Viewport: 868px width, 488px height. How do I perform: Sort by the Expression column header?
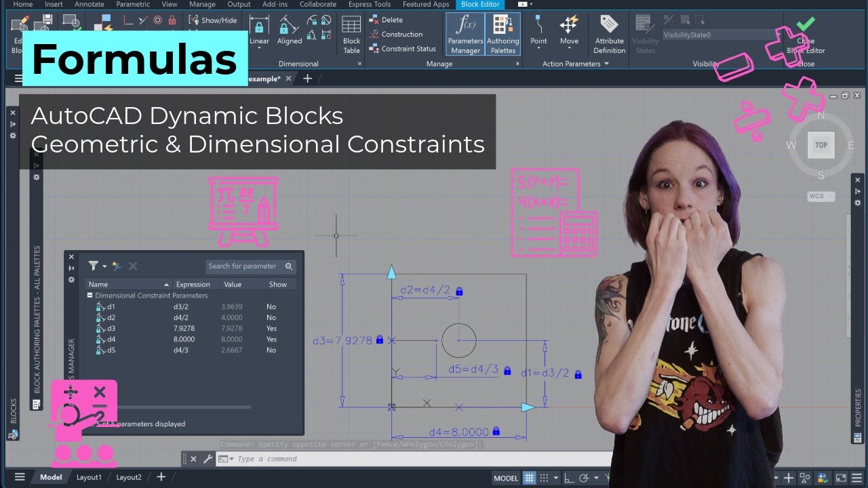(195, 285)
